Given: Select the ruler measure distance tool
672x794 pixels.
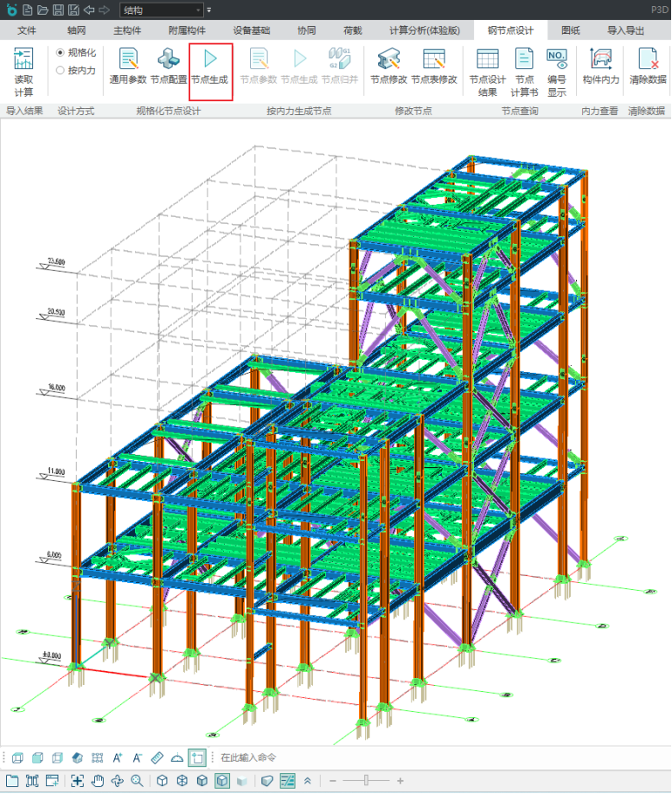Looking at the screenshot, I should (157, 758).
